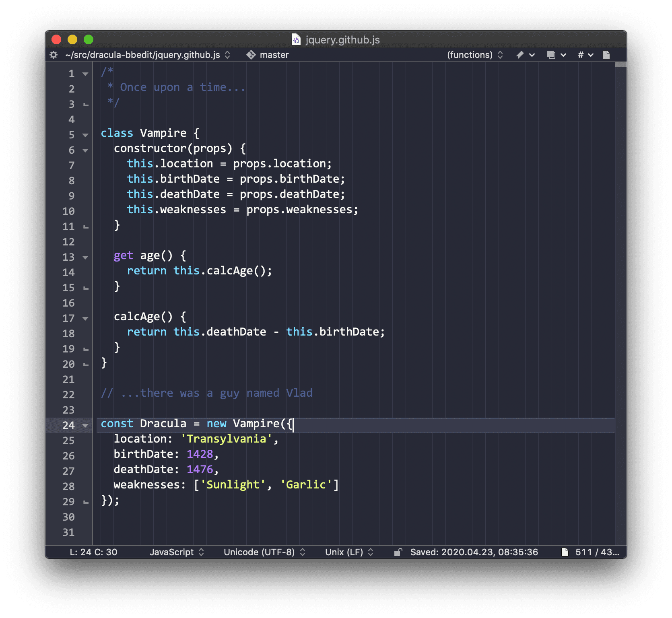
Task: Click line number 31 in the gutter
Action: click(69, 532)
